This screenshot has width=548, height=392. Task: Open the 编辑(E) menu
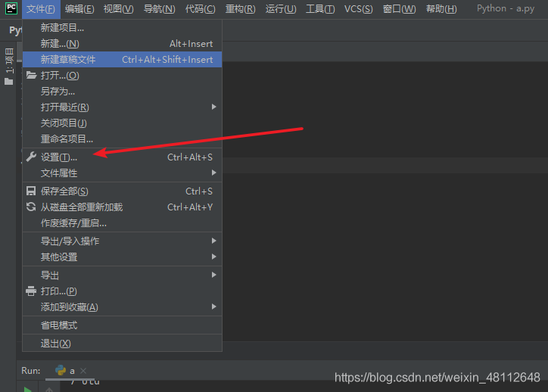point(79,9)
